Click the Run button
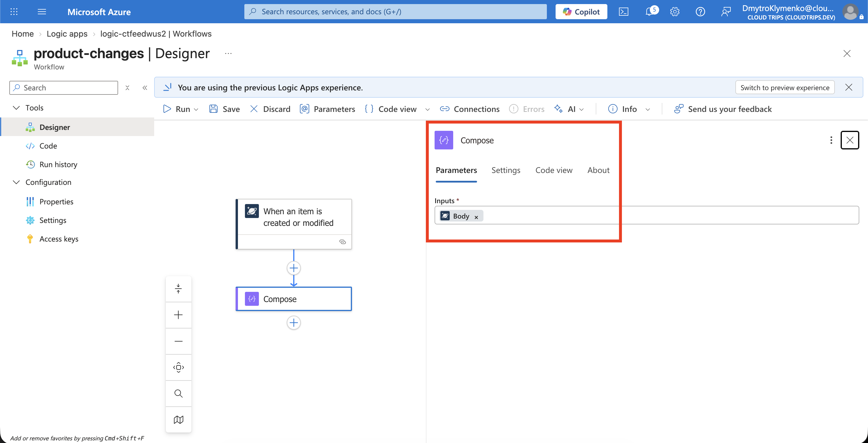868x443 pixels. point(177,109)
